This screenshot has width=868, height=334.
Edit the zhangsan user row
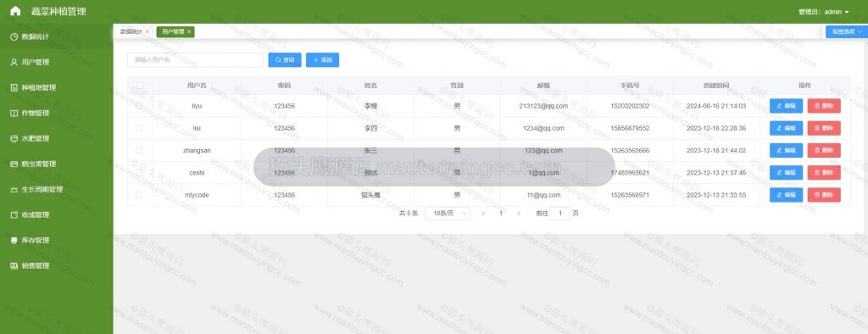coord(786,150)
